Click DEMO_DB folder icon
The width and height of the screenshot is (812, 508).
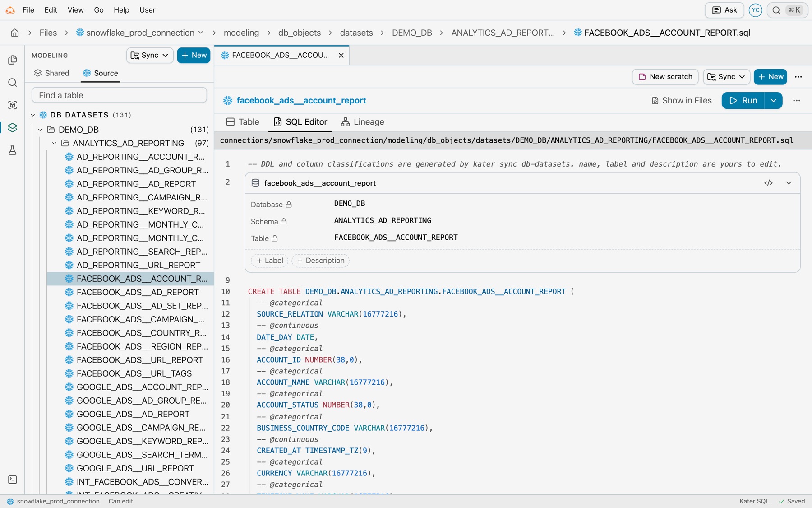point(51,130)
